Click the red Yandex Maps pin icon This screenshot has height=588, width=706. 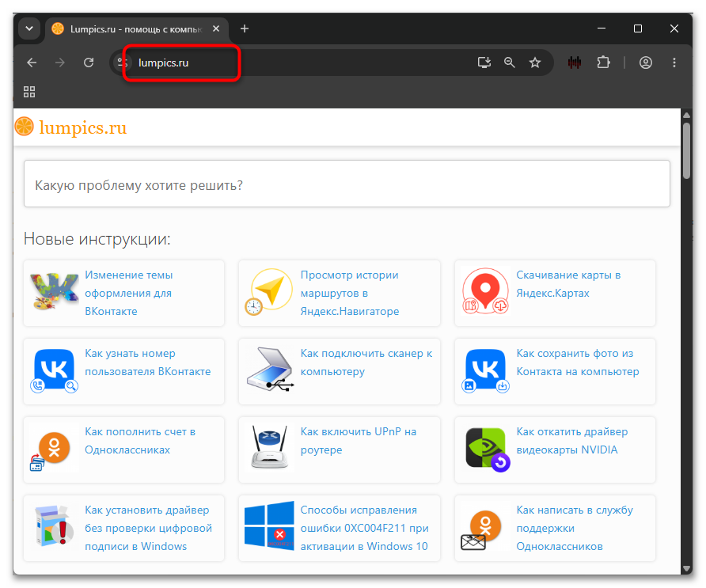pos(485,291)
